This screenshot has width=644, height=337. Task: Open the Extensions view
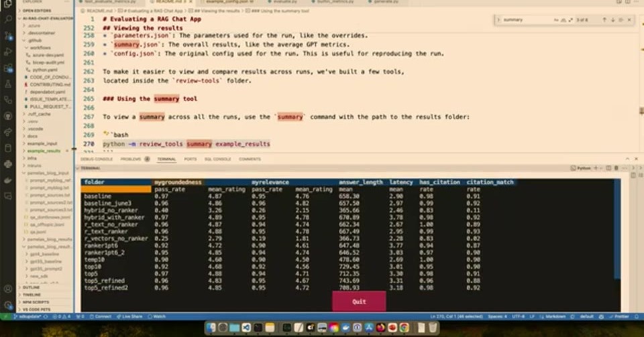tap(8, 68)
